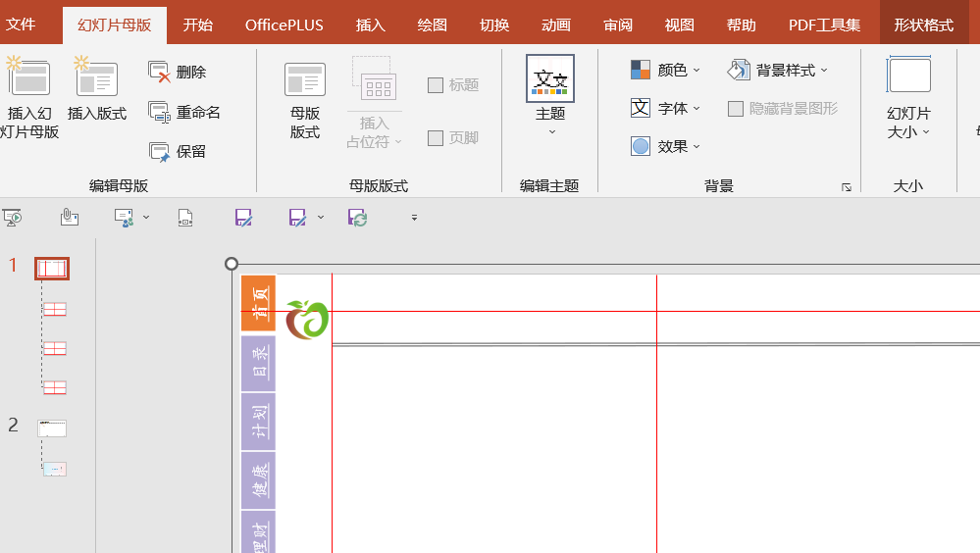
Task: Switch to the 帮助 tab
Action: point(742,25)
